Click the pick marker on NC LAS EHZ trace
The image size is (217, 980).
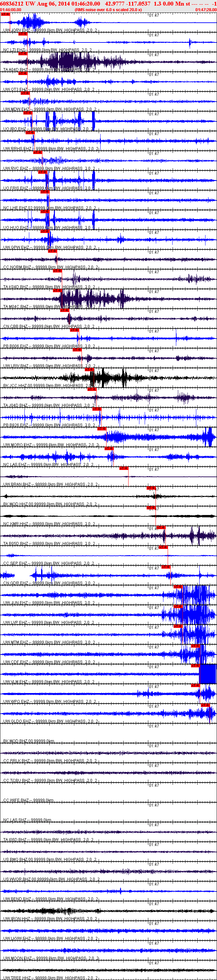(109, 449)
